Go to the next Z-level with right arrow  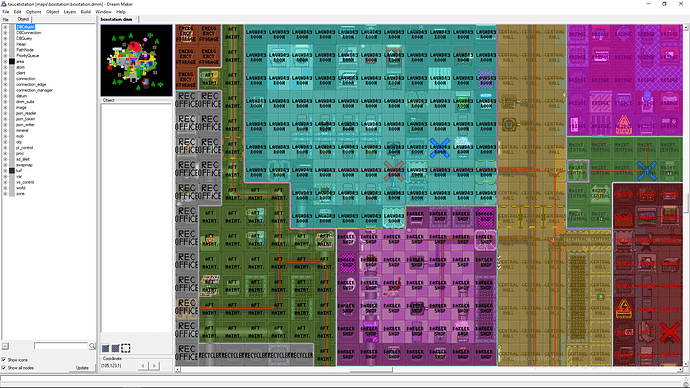tap(154, 366)
